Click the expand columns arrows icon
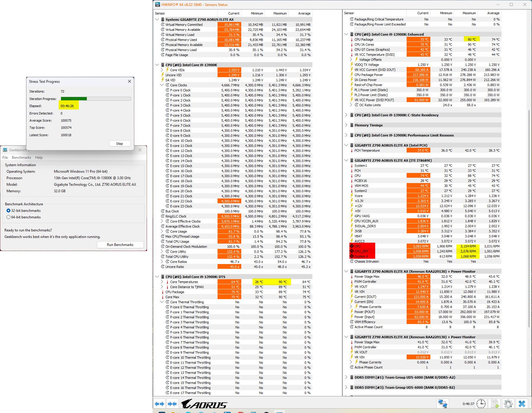This screenshot has width=532, height=413. pos(159,404)
